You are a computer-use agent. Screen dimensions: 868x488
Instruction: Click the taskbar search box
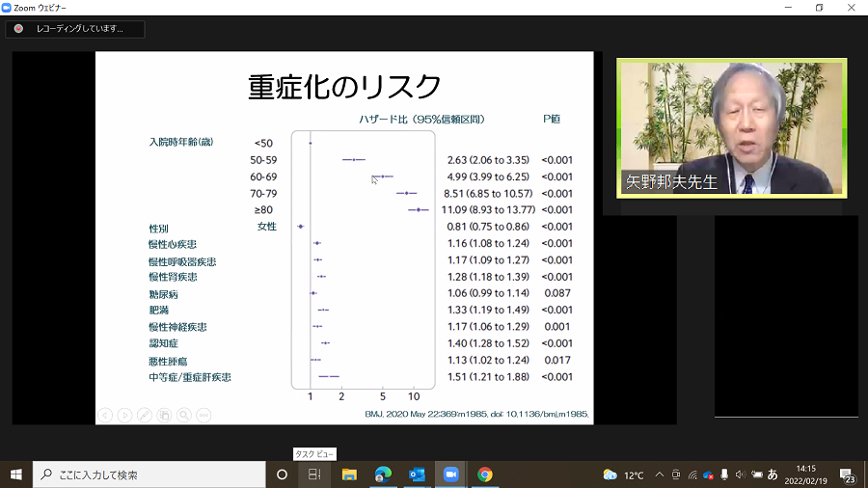(x=149, y=474)
